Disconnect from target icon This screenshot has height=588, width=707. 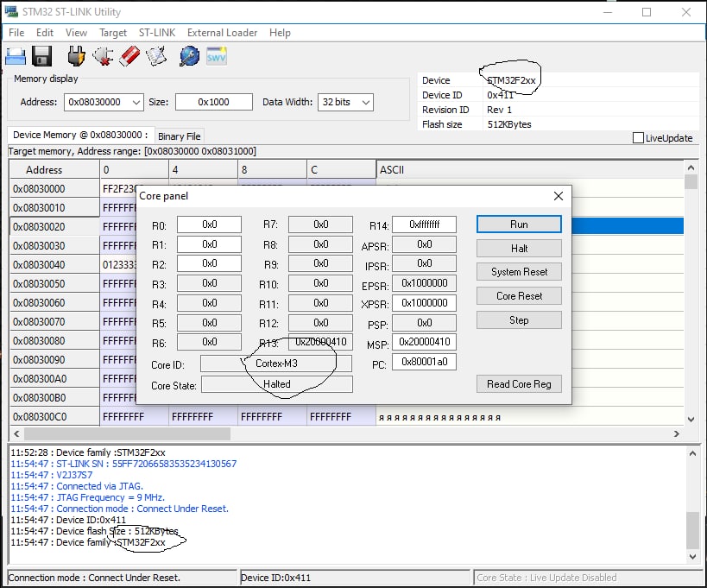[x=103, y=56]
